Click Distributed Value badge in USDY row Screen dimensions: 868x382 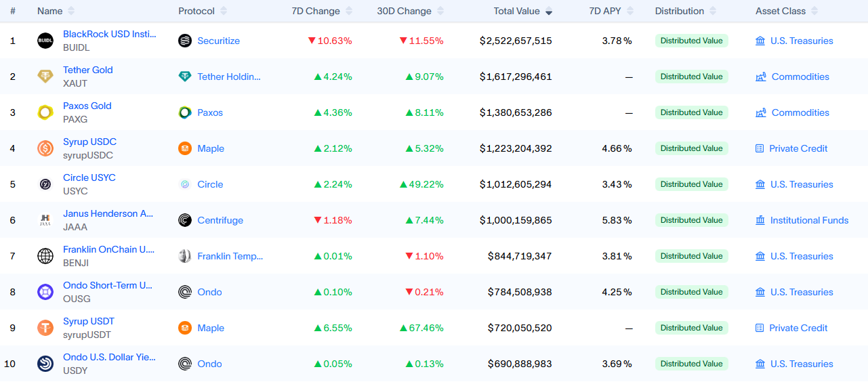tap(692, 364)
